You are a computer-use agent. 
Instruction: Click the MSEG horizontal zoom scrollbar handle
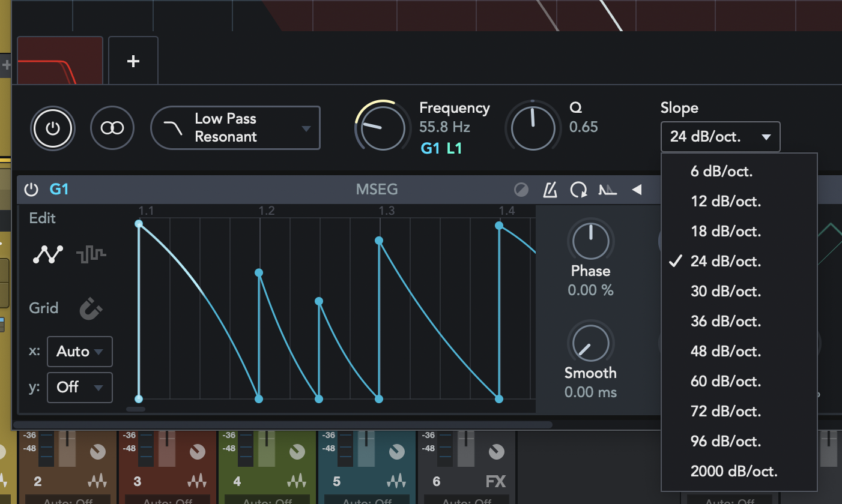136,409
